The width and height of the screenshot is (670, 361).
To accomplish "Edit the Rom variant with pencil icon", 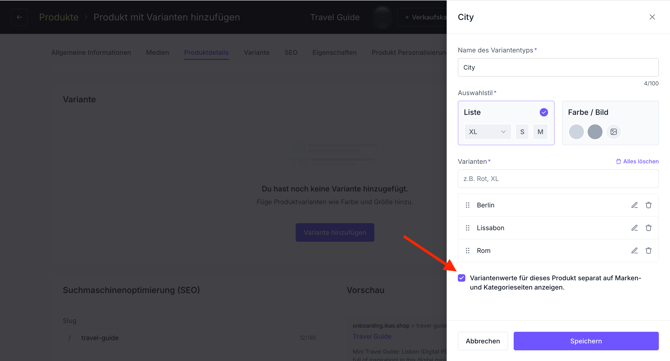I will tap(635, 250).
